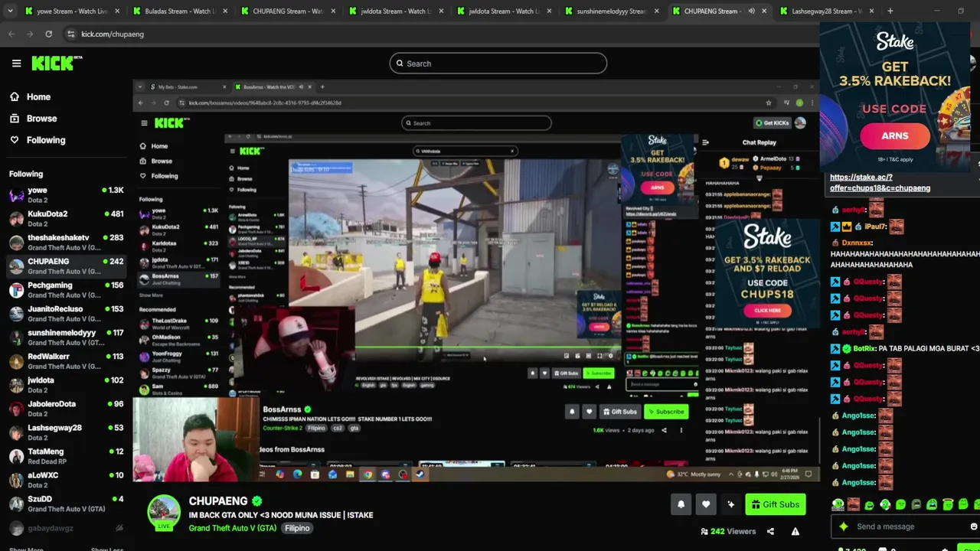This screenshot has width=980, height=551.
Task: Open sunshinemelodyyy channel in sidebar list
Action: [66, 337]
